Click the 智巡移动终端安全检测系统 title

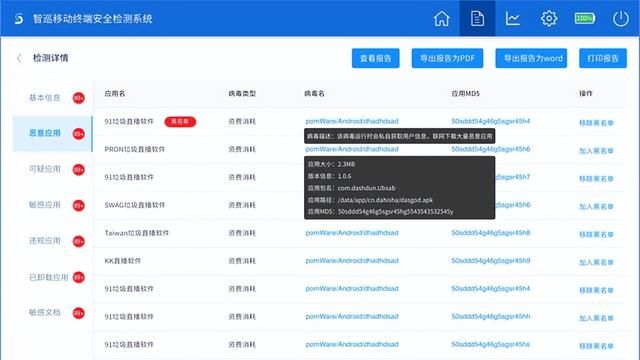pyautogui.click(x=93, y=19)
